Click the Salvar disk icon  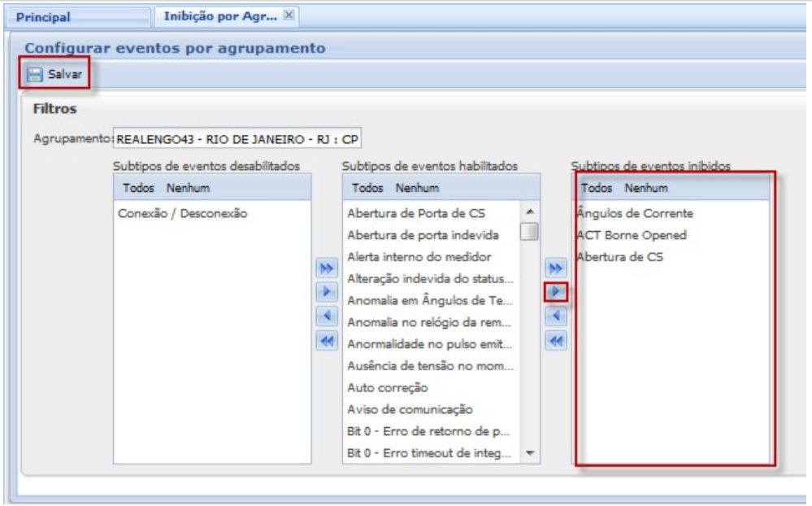pyautogui.click(x=35, y=75)
